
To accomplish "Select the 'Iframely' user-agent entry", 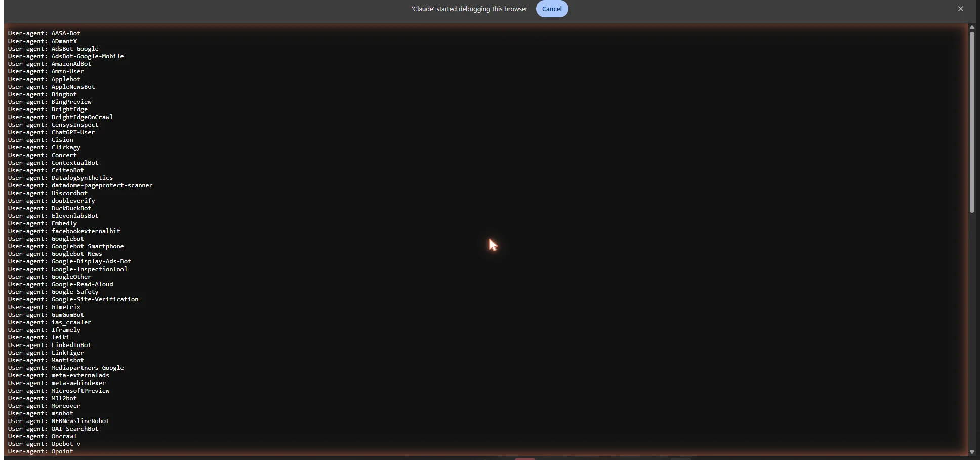I will tap(44, 330).
